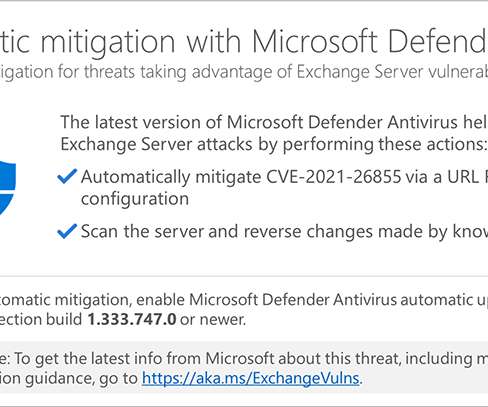Click the "guidance, go to" text before the link
Viewport: 488px width, 407px height.
click(x=81, y=379)
